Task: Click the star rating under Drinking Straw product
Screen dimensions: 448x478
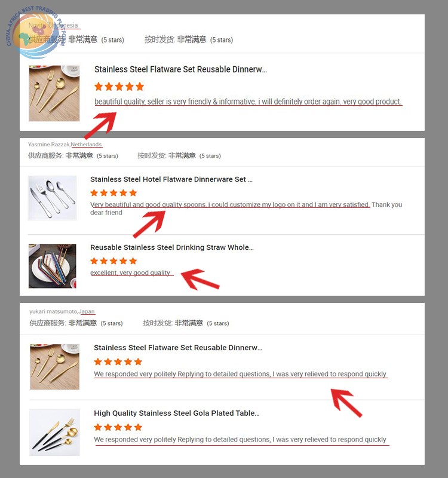Action: coord(113,261)
